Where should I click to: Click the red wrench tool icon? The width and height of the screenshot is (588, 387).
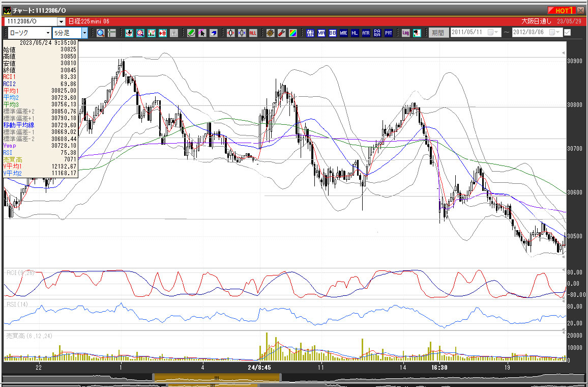pos(282,33)
